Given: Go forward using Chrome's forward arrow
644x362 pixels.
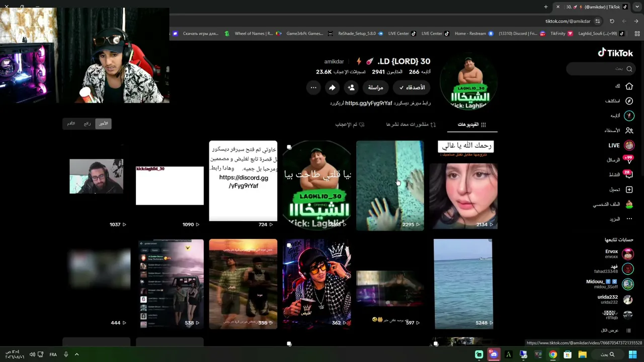Looking at the screenshot, I should tap(624, 21).
